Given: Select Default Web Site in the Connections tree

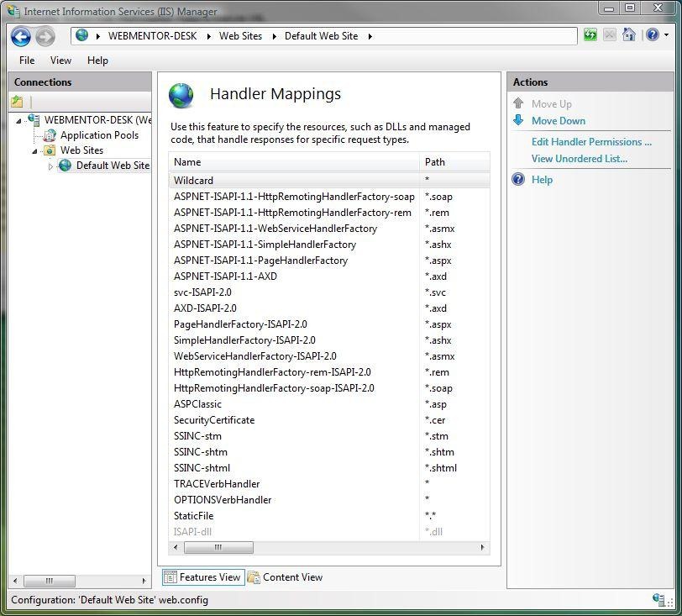Looking at the screenshot, I should 113,166.
